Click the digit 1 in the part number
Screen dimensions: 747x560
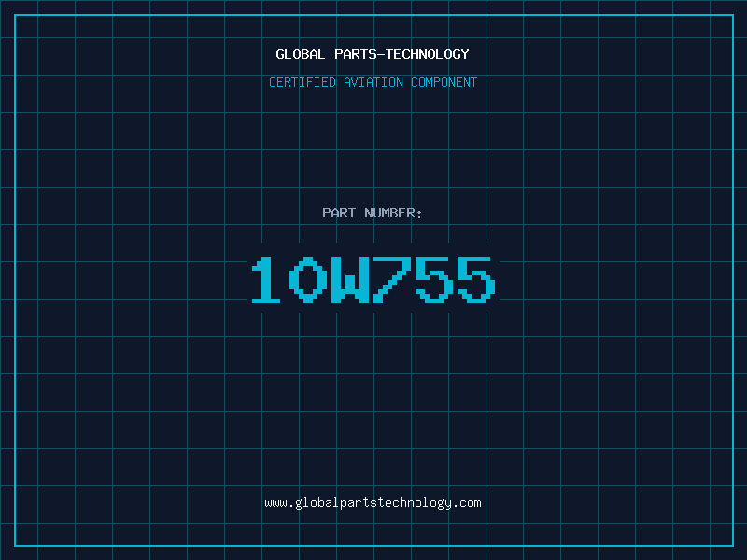[x=266, y=280]
